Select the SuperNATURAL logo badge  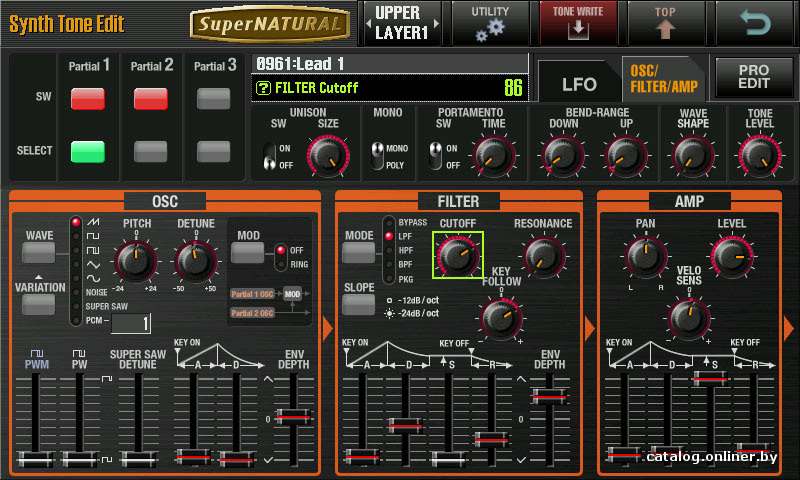[x=270, y=24]
